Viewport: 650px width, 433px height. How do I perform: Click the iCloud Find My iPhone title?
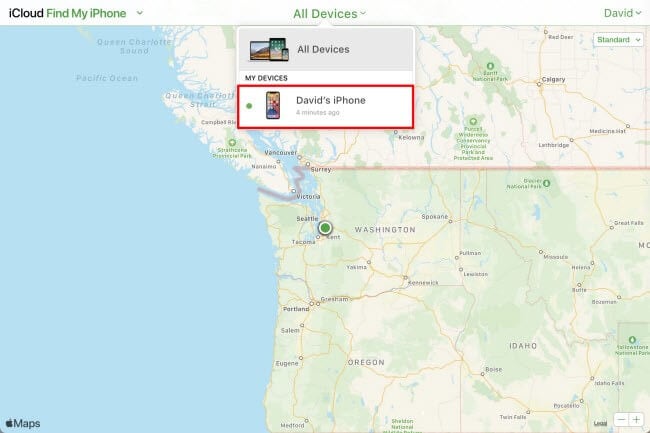pos(67,13)
